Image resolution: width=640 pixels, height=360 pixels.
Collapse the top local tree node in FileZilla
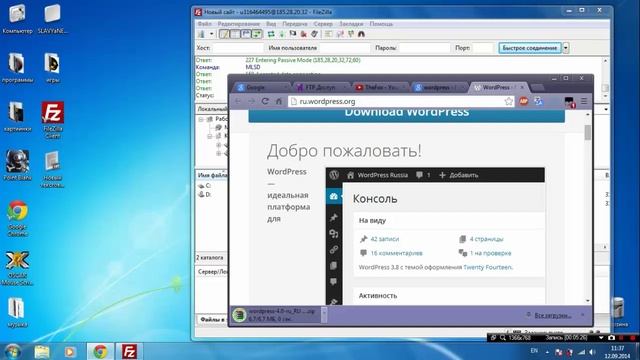click(x=201, y=119)
